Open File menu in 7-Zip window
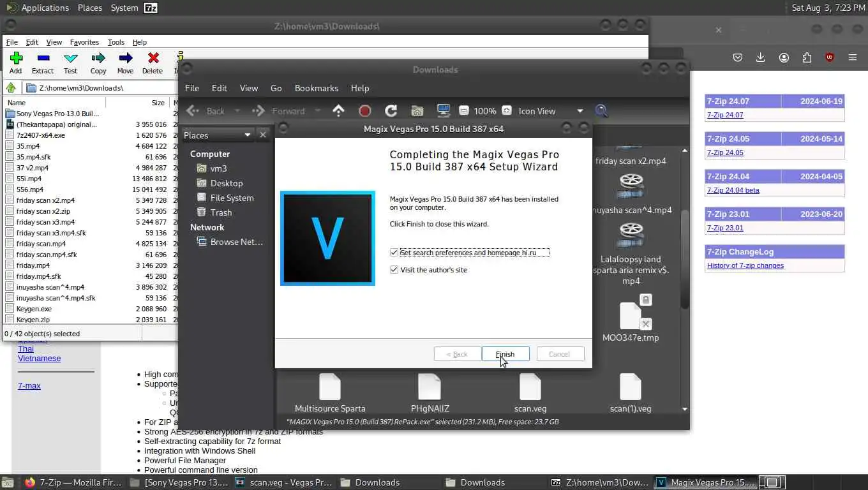Image resolution: width=868 pixels, height=490 pixels. (x=11, y=42)
